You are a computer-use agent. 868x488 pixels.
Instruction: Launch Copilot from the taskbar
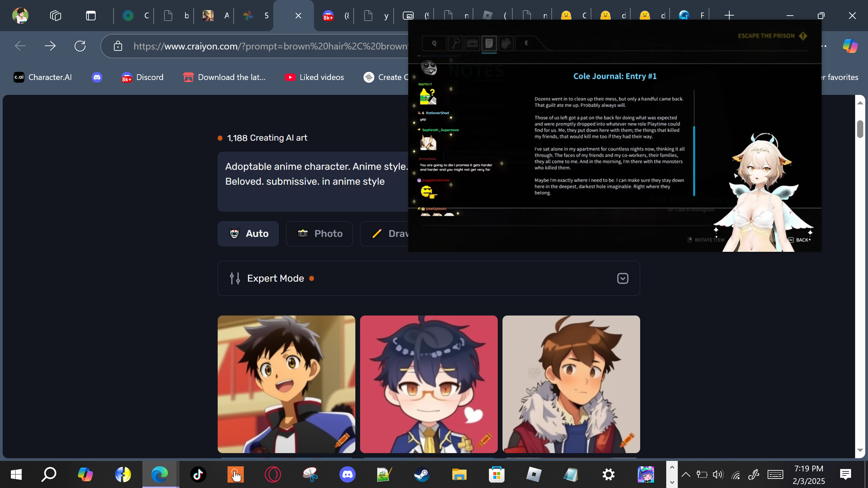coord(85,474)
